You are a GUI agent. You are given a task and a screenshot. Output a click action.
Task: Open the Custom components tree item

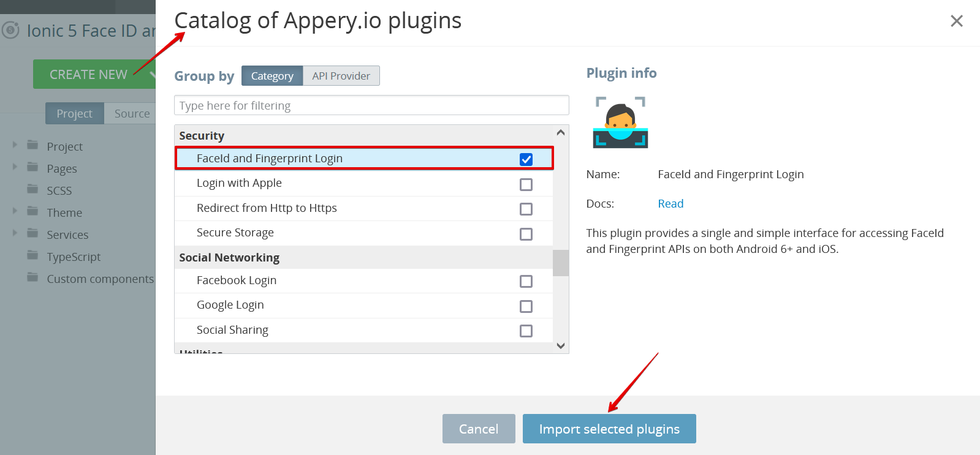coord(101,279)
